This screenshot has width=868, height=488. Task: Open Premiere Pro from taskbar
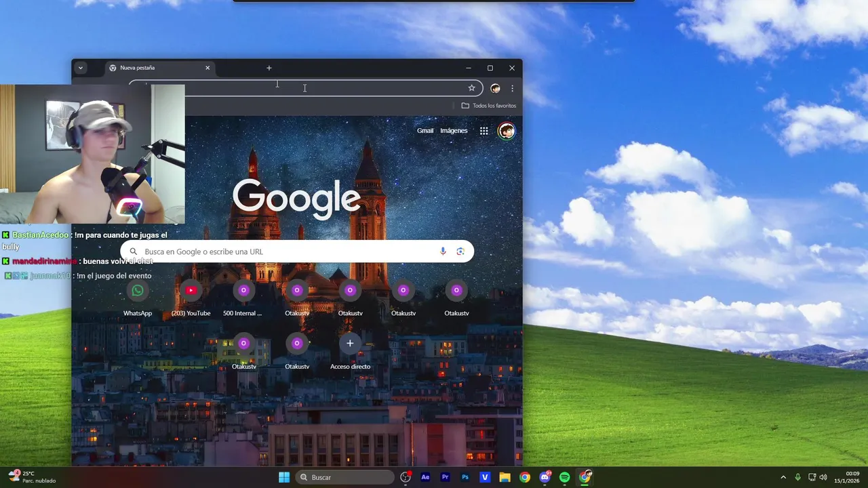pos(445,477)
